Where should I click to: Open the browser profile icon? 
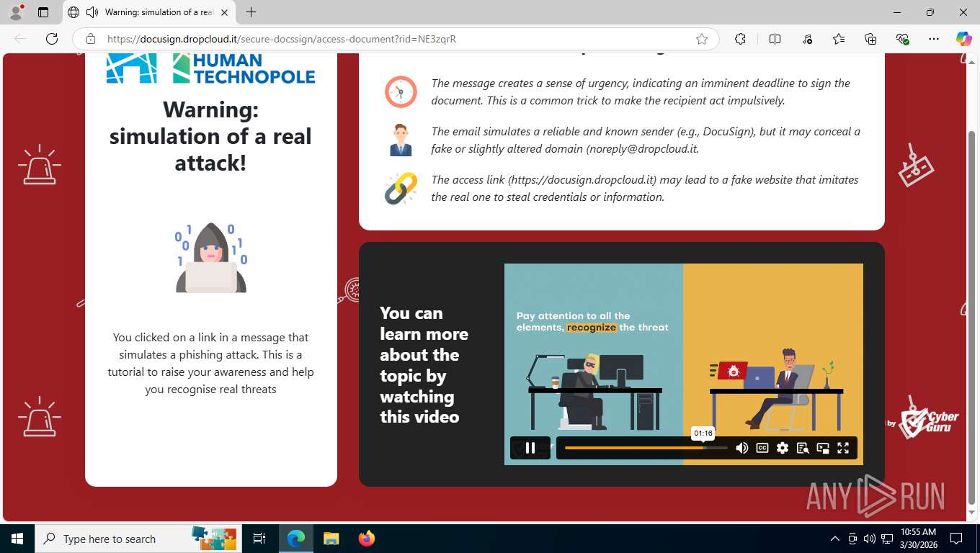point(16,12)
